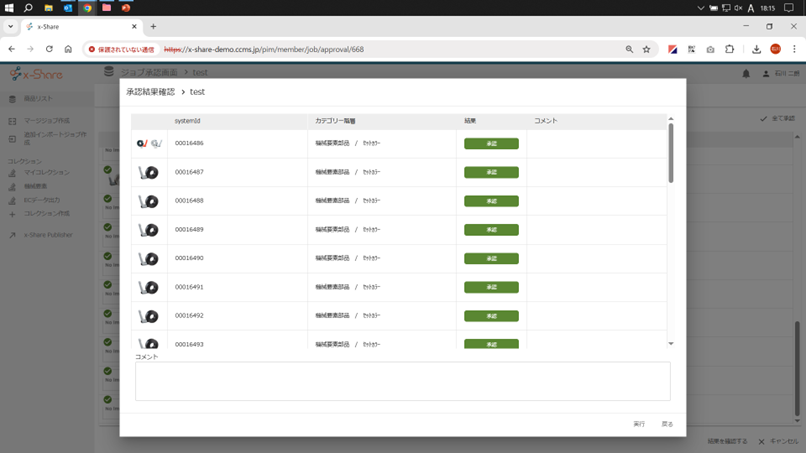The width and height of the screenshot is (806, 453).
Task: Open the user account icon in header
Action: coord(766,74)
